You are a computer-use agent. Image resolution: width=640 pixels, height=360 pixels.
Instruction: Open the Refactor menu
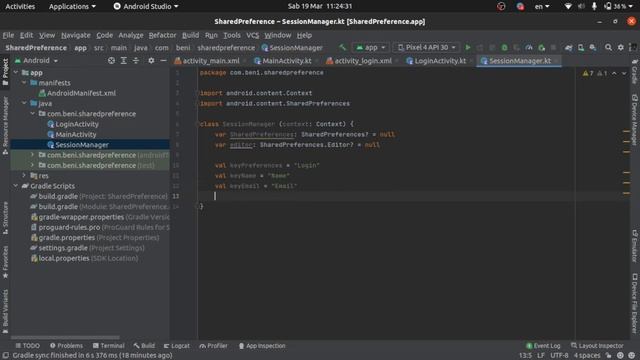[162, 36]
